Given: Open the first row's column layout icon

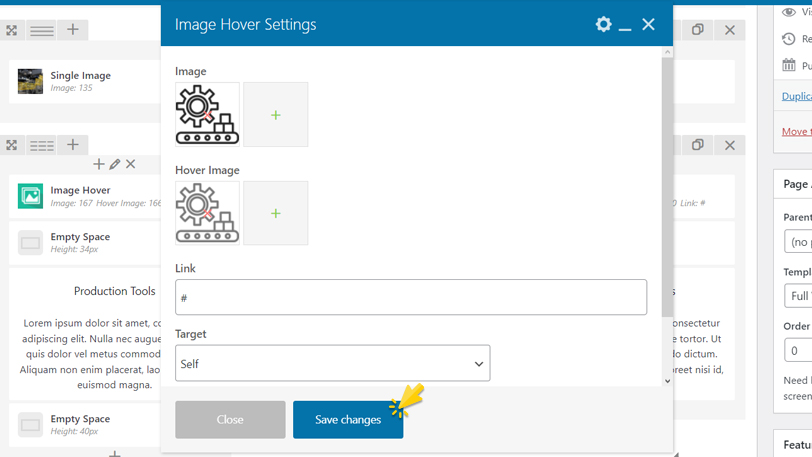Looking at the screenshot, I should click(42, 30).
